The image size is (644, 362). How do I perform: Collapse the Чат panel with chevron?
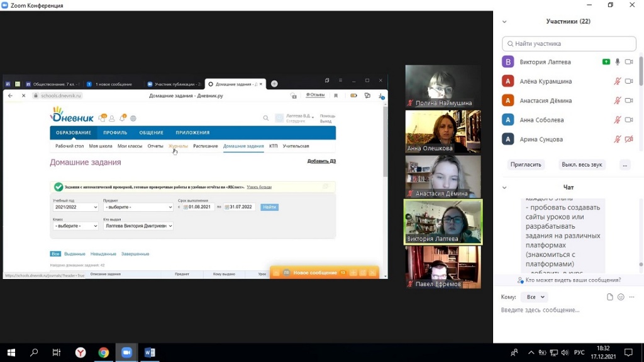(504, 187)
